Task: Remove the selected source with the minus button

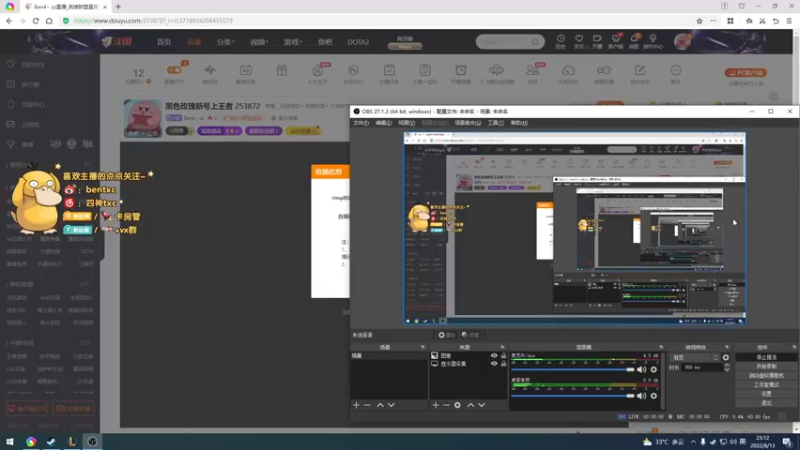Action: 446,405
